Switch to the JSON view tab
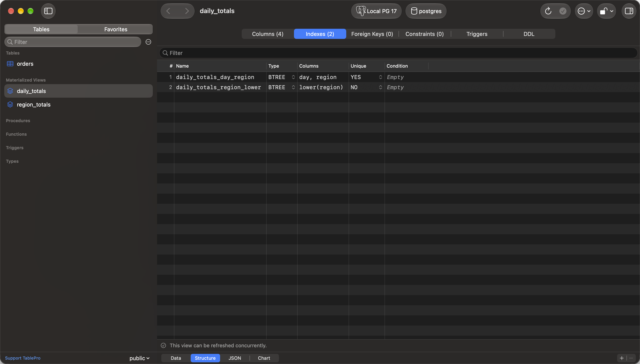640x364 pixels. [x=234, y=358]
